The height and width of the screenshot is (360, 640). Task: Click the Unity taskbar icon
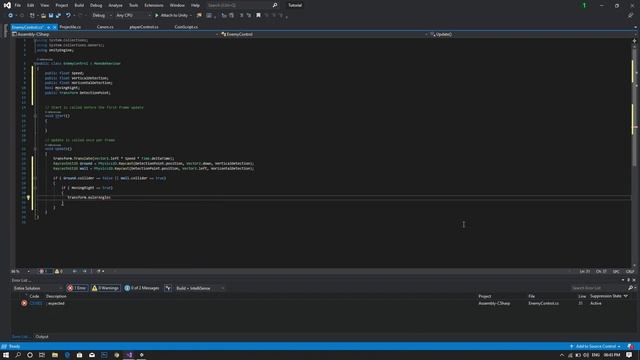pos(142,355)
